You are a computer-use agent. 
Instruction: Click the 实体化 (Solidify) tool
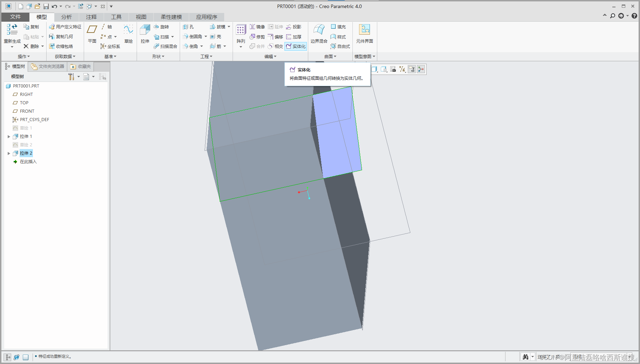[296, 46]
